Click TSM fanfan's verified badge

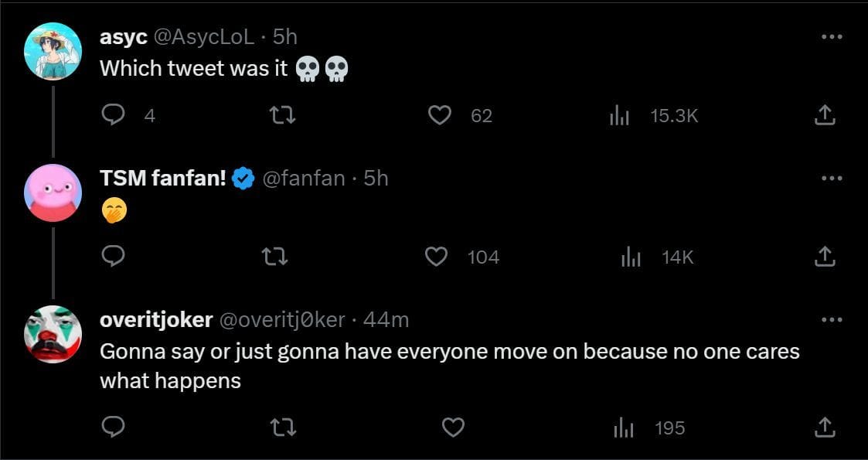[241, 177]
